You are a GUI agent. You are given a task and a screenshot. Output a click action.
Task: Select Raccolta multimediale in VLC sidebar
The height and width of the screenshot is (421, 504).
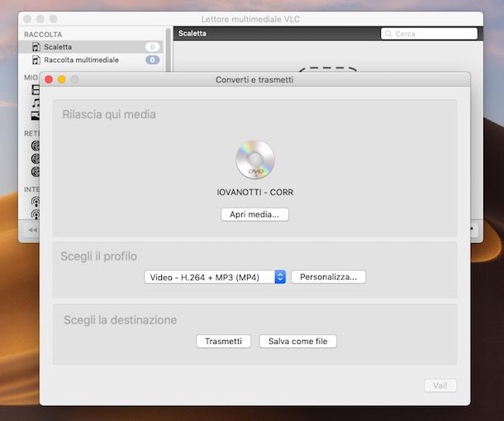(91, 60)
